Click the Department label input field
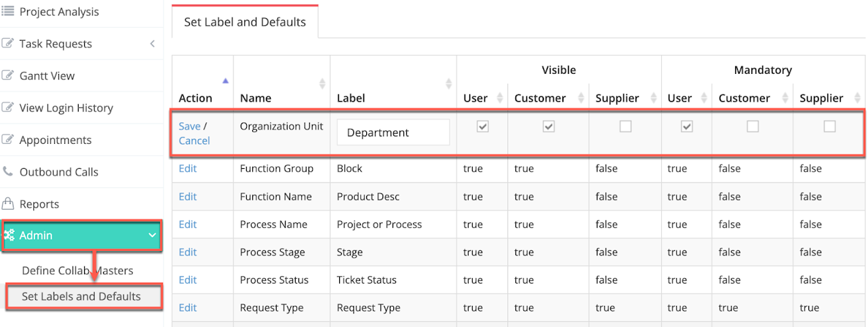868x327 pixels. pyautogui.click(x=393, y=133)
